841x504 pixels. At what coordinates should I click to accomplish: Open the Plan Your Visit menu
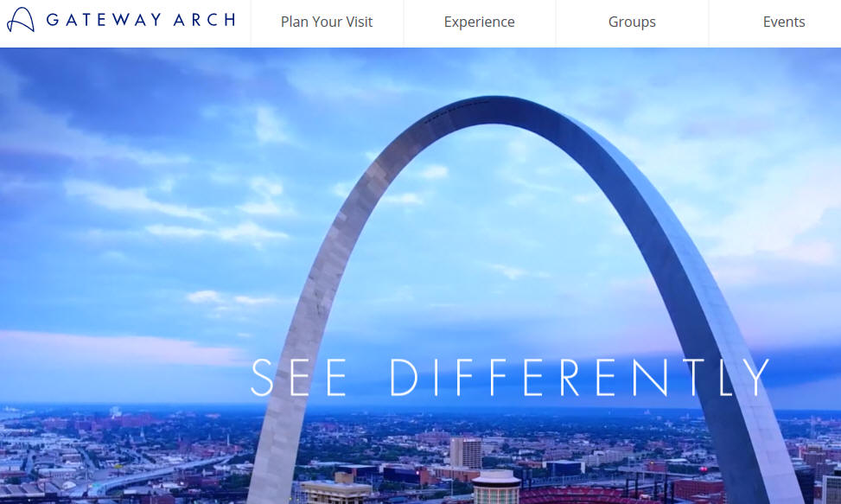click(327, 22)
